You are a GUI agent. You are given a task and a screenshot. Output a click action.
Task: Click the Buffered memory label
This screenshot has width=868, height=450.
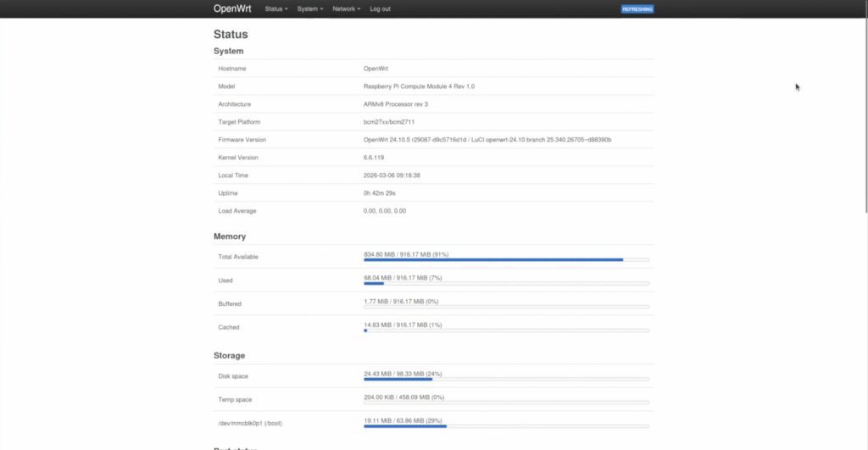(x=230, y=304)
